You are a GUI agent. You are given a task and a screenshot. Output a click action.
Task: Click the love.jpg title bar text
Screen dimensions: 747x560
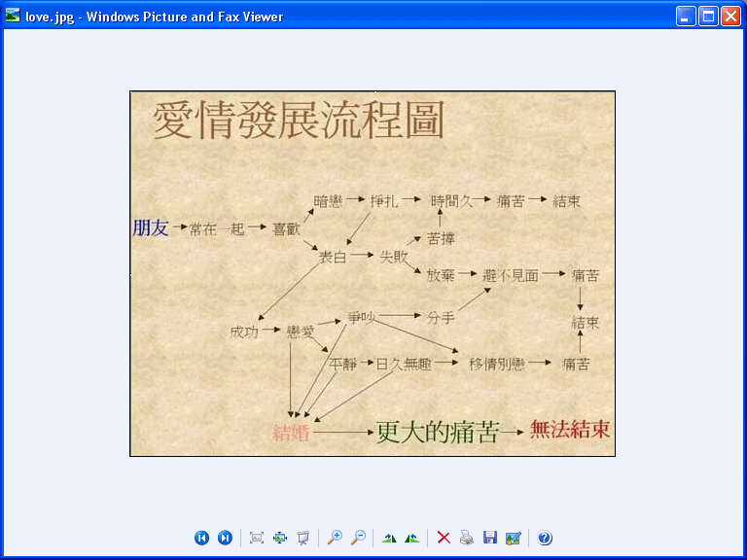click(x=154, y=17)
